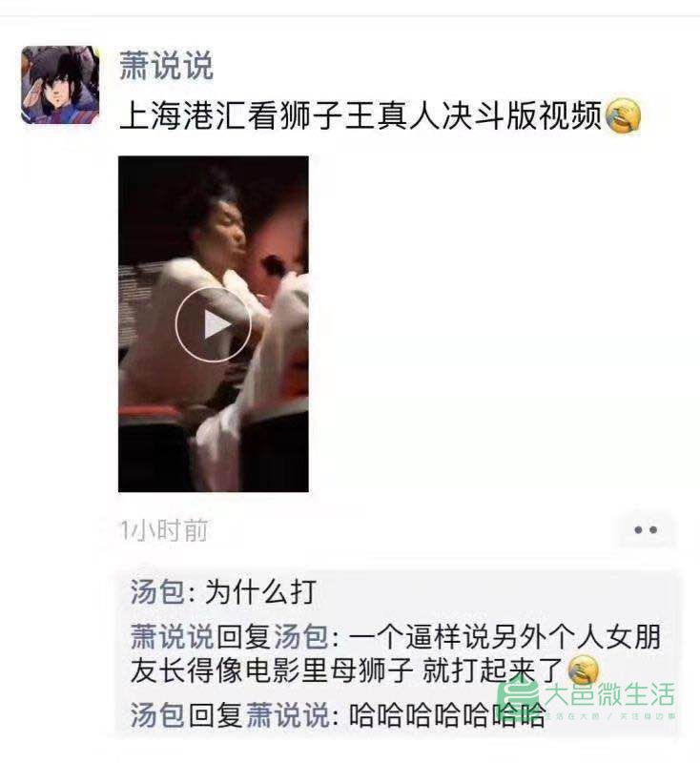The width and height of the screenshot is (700, 763).
Task: Click the 大邑微生活 watermark text
Action: point(609,694)
